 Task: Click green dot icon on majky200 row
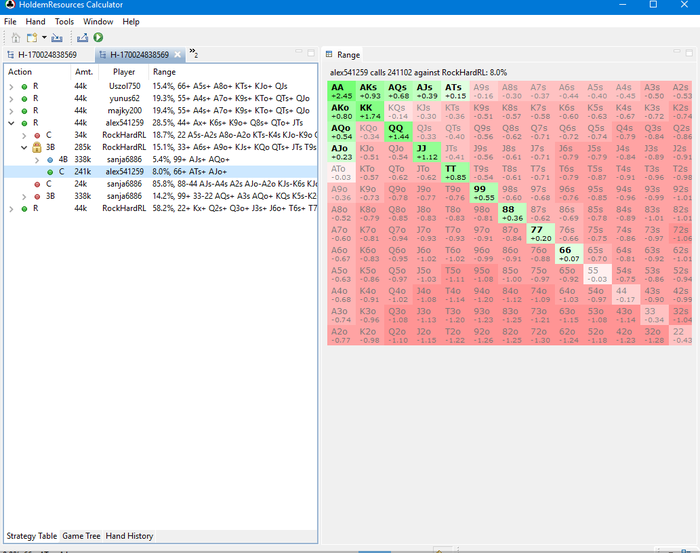(x=24, y=111)
